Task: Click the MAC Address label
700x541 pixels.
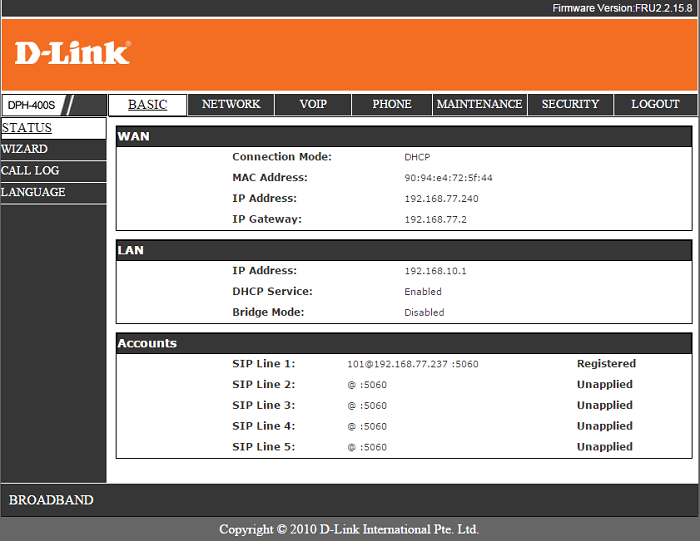Action: 270,177
